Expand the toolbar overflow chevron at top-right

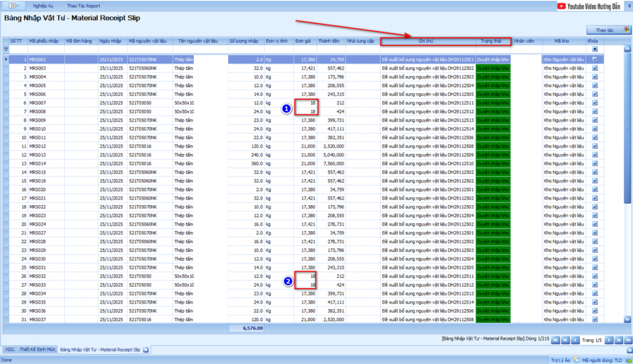tap(629, 6)
